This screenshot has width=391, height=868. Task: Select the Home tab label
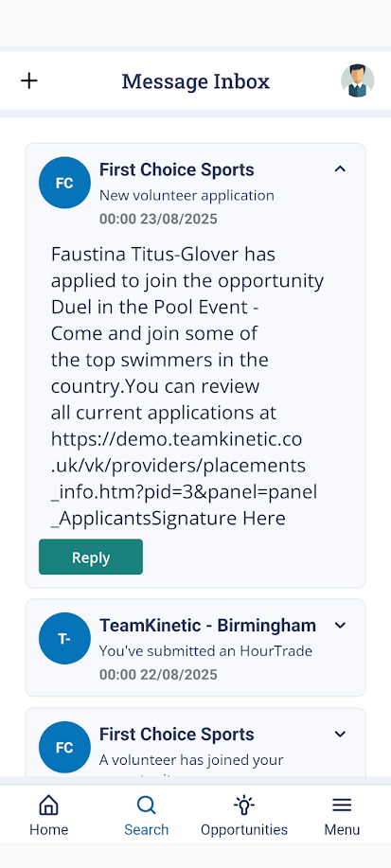[x=48, y=830]
